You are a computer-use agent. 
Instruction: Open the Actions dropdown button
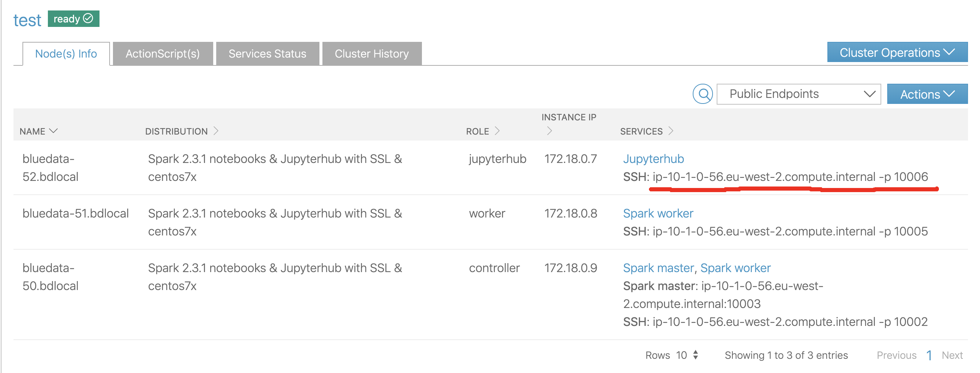(927, 94)
